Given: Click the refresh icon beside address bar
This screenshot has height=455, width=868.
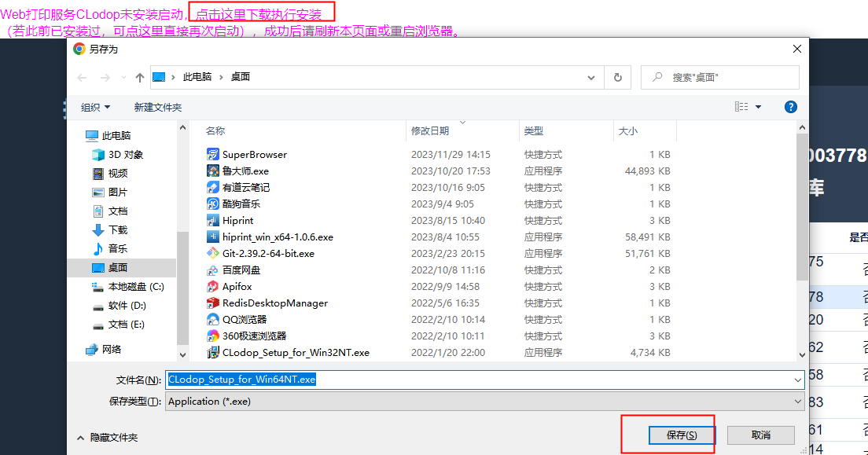Looking at the screenshot, I should (617, 77).
